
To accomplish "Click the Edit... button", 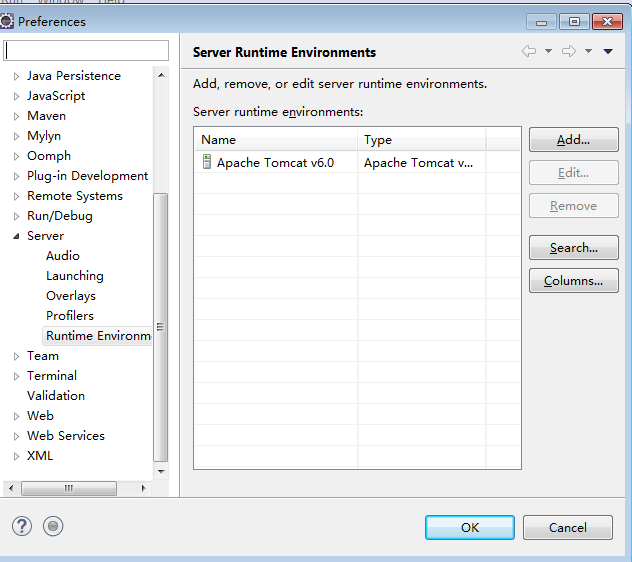I will point(574,173).
